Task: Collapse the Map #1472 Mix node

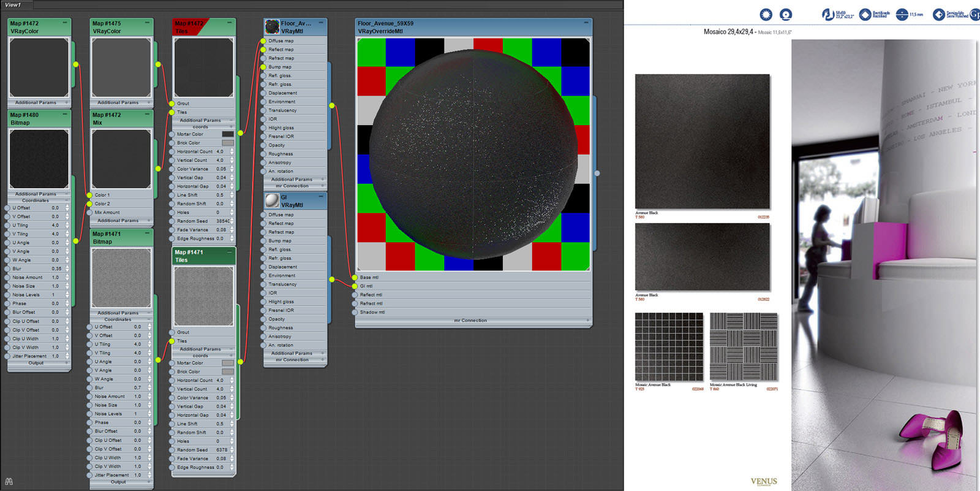Action: [147, 114]
